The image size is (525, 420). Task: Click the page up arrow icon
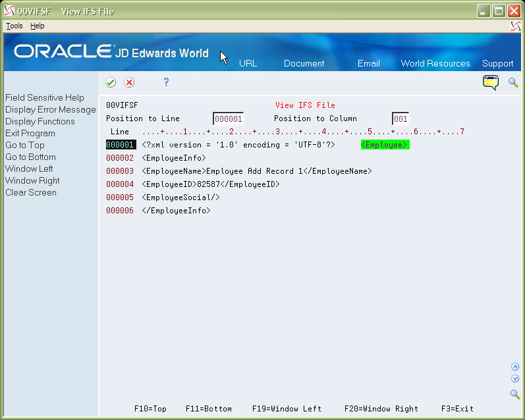(515, 367)
